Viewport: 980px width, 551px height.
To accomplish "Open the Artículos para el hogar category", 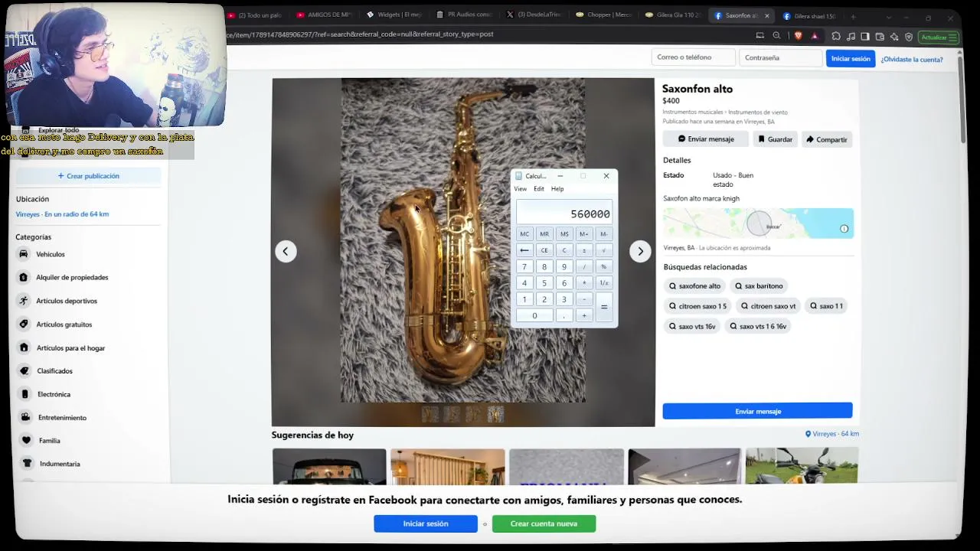I will pos(70,348).
